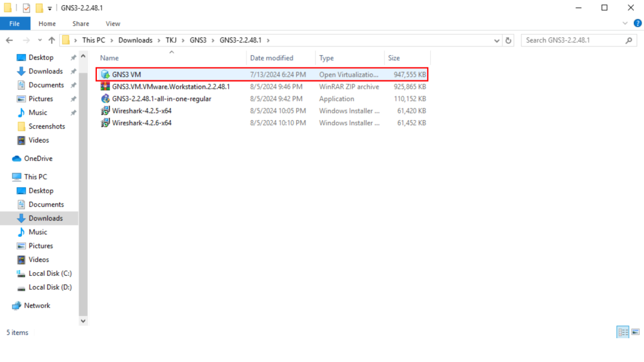This screenshot has width=644, height=362.
Task: Switch to details view in status bar
Action: coord(623,332)
